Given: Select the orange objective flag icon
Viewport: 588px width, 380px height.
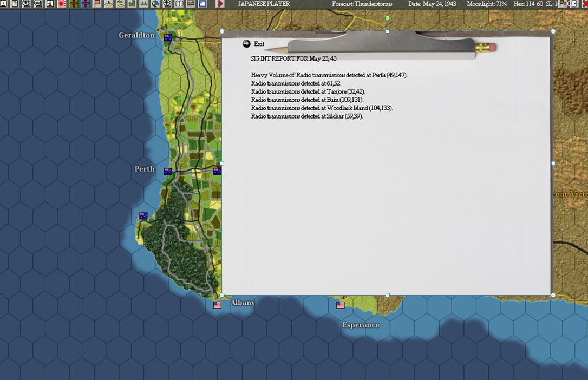Looking at the screenshot, I should click(97, 4).
